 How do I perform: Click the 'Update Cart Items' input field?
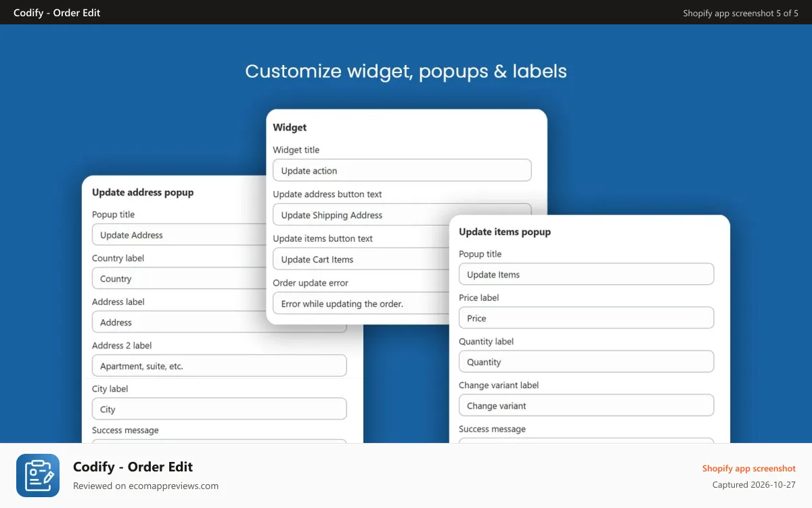click(x=361, y=259)
